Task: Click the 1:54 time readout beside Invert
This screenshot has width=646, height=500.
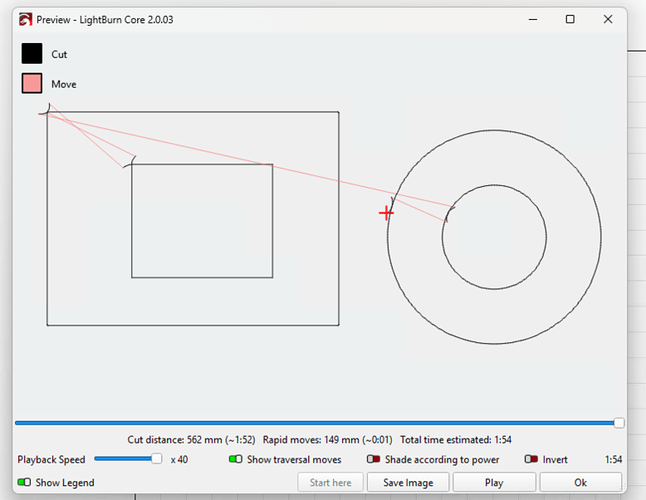Action: pyautogui.click(x=613, y=459)
